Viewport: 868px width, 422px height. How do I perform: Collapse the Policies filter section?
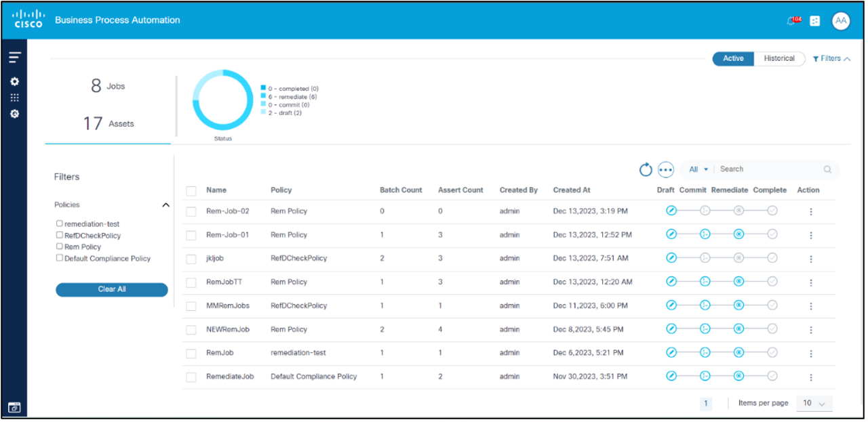pyautogui.click(x=165, y=205)
